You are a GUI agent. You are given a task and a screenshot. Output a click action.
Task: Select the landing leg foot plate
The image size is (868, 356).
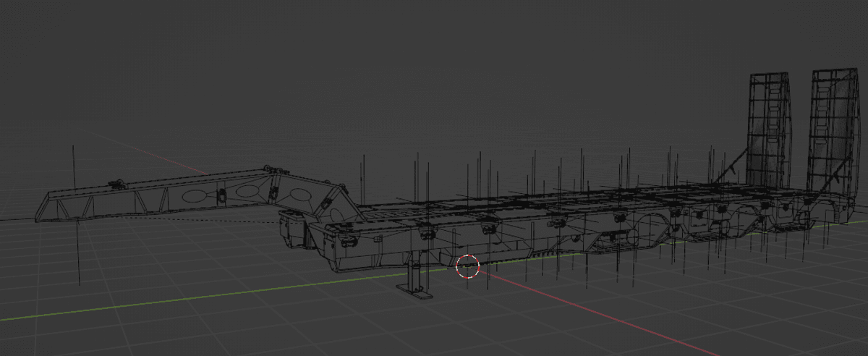[x=416, y=292]
